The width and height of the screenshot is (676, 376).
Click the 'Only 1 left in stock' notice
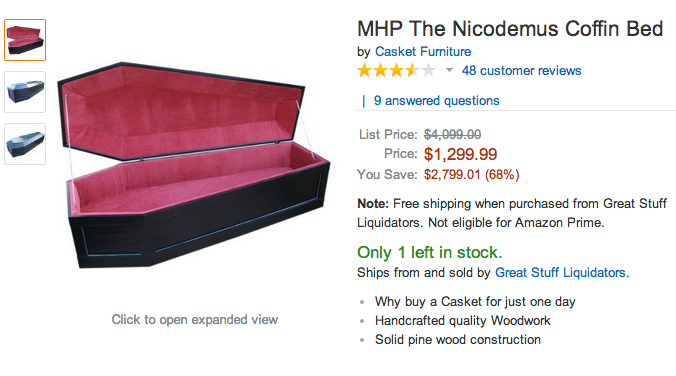429,252
